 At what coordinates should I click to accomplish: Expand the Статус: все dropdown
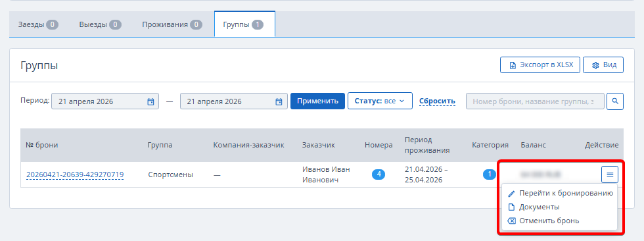coord(380,101)
